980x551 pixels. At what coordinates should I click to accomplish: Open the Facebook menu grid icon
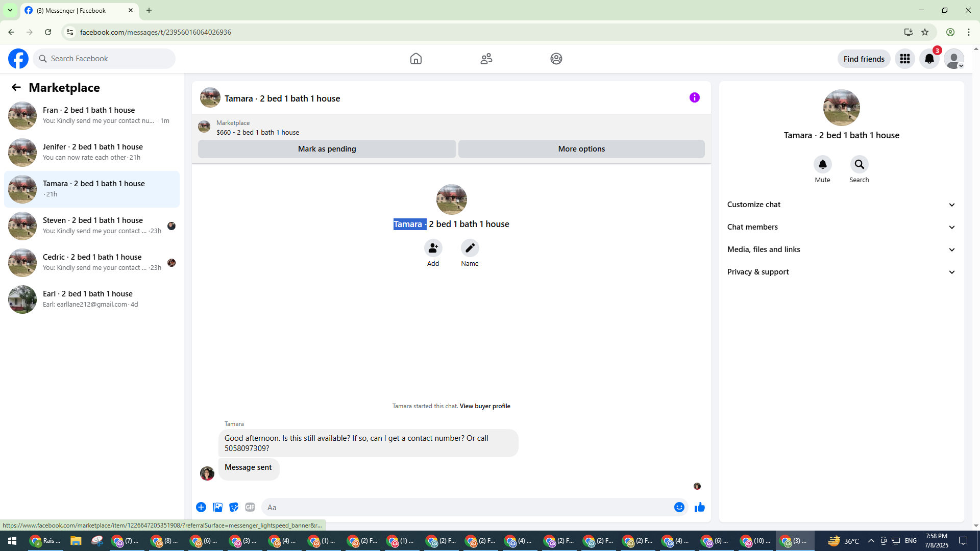point(904,59)
